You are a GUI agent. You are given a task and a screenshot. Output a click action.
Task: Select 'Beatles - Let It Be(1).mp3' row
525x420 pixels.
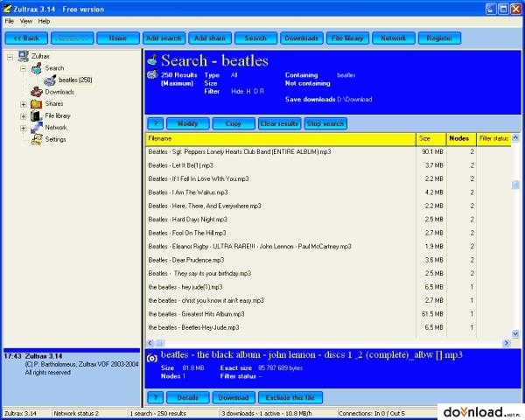point(328,165)
